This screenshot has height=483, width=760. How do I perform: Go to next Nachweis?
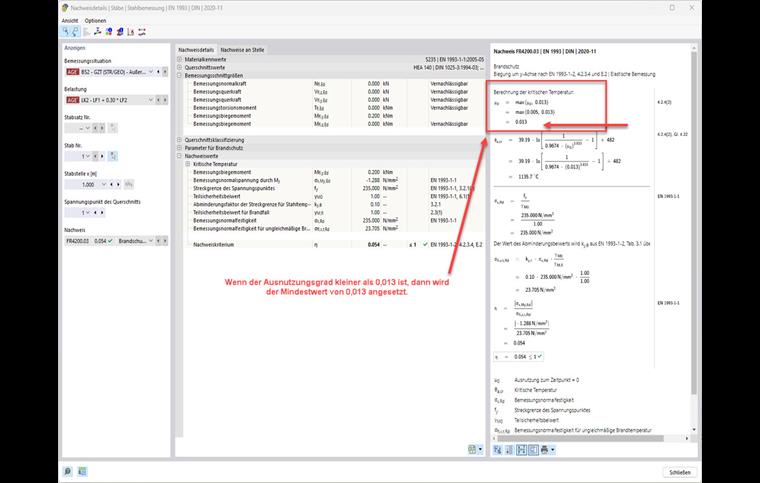(x=165, y=241)
